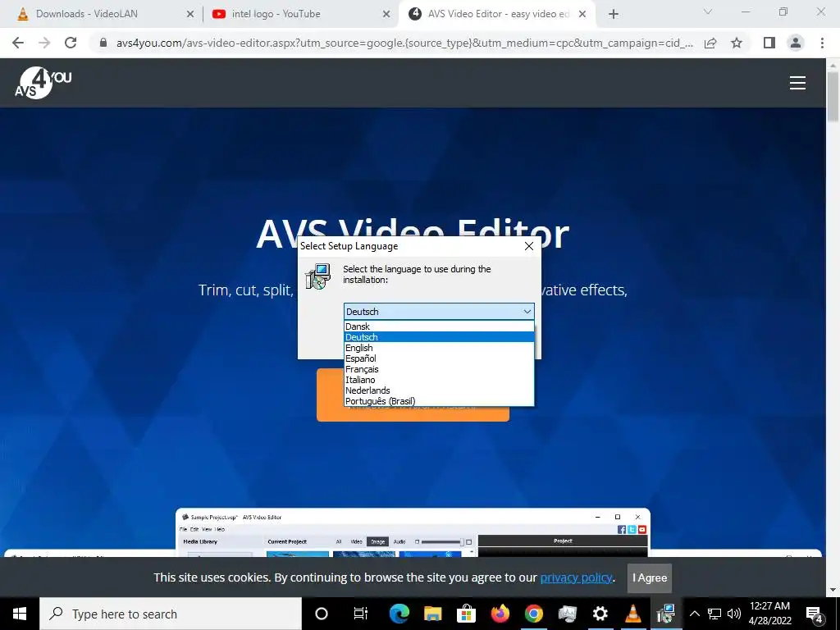Click the Windows taskbar search box
The height and width of the screenshot is (630, 840).
(x=171, y=614)
